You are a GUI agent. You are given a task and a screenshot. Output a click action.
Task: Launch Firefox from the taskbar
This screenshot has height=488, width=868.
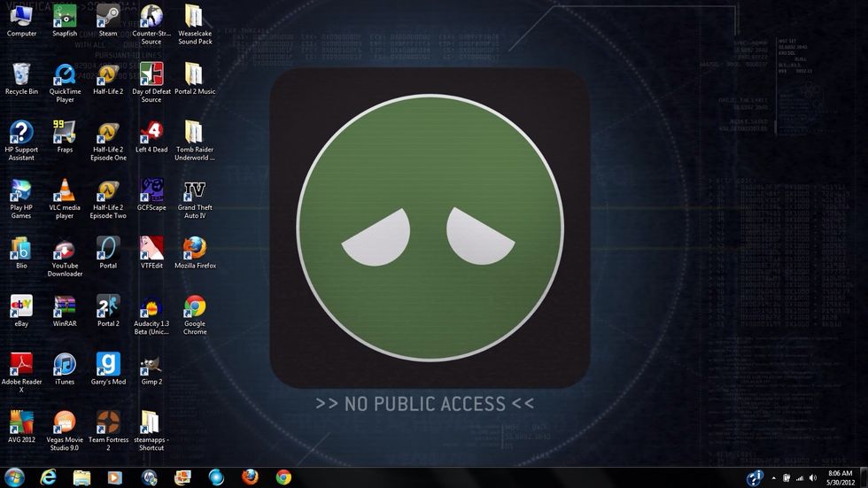[250, 477]
